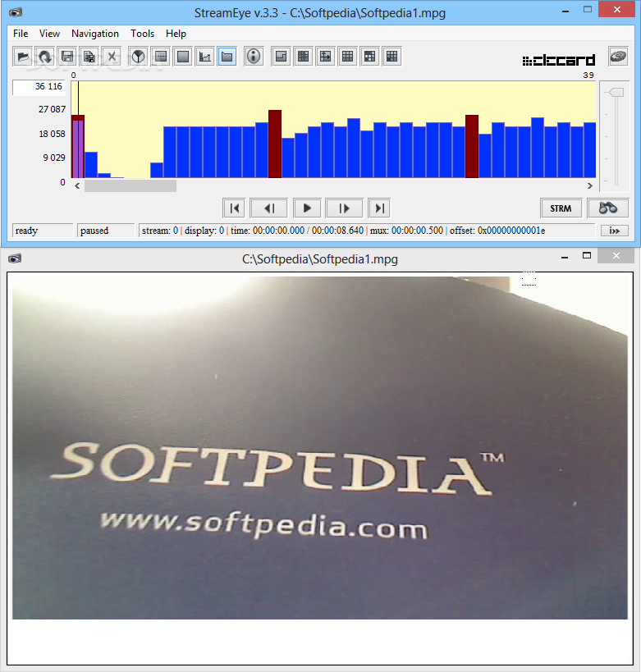
Task: Click the chart scrollbar right arrow
Action: pyautogui.click(x=590, y=186)
